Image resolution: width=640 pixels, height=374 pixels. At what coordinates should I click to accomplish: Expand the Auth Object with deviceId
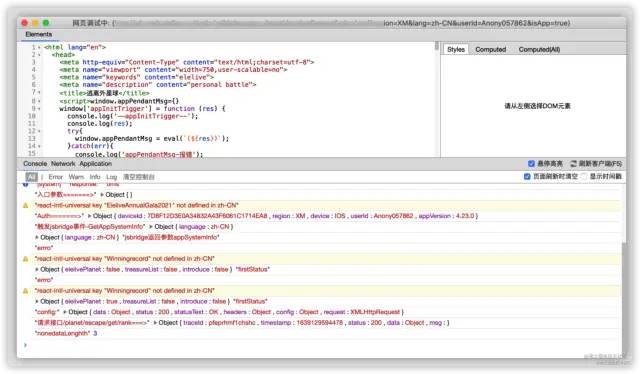(89, 216)
